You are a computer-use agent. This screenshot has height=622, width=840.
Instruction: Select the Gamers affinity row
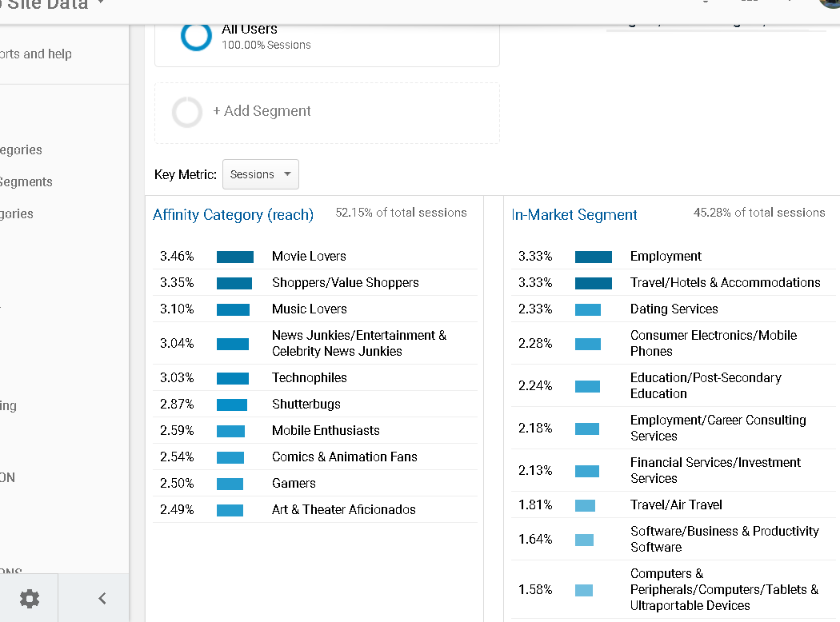[x=294, y=483]
